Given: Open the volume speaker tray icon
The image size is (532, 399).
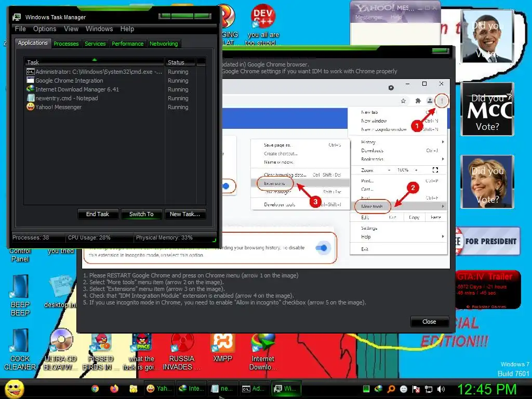Looking at the screenshot, I should (x=441, y=389).
